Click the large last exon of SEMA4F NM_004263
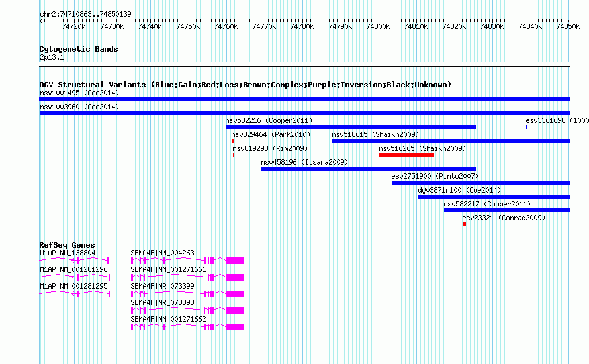 (235, 261)
